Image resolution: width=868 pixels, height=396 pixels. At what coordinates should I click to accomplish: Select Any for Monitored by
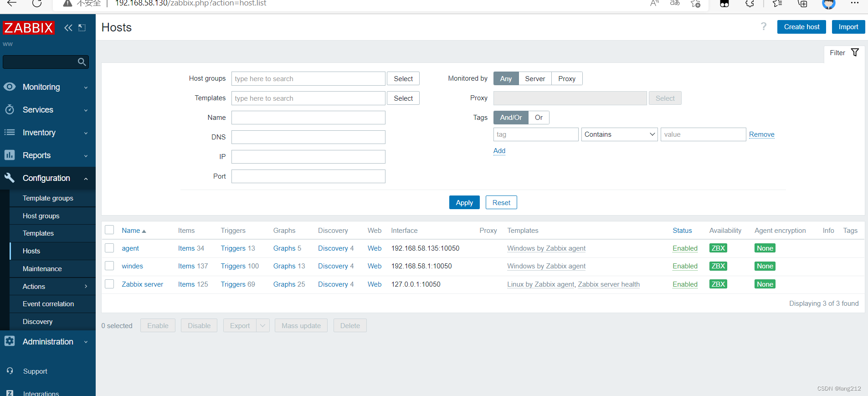(506, 78)
